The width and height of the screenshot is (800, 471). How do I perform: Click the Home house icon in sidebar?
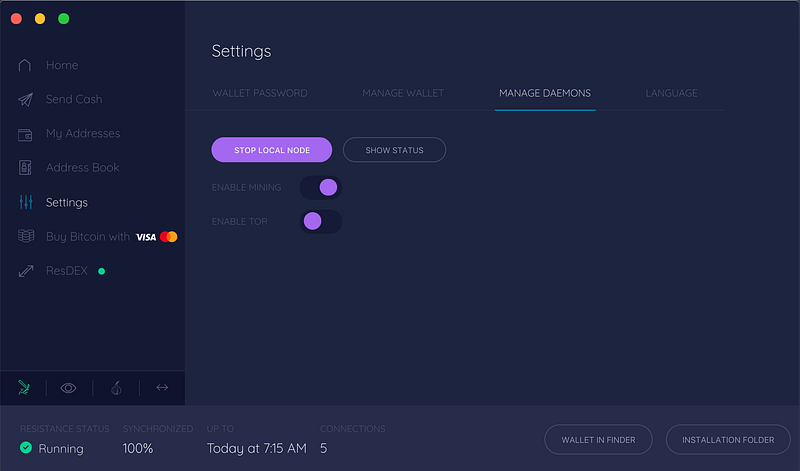24,65
